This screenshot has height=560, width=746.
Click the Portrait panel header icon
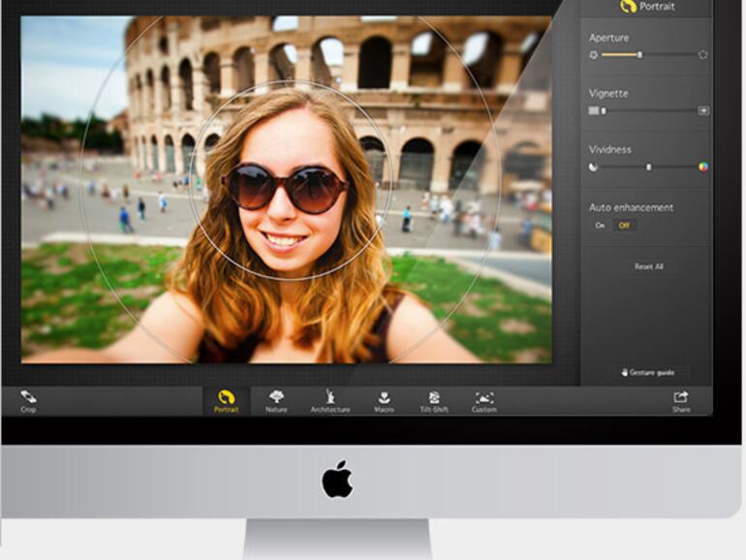click(x=628, y=6)
